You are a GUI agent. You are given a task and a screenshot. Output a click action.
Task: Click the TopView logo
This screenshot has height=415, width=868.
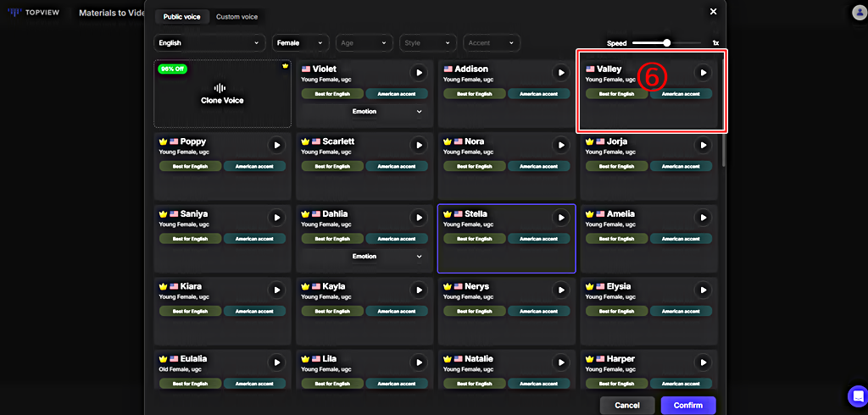click(33, 12)
